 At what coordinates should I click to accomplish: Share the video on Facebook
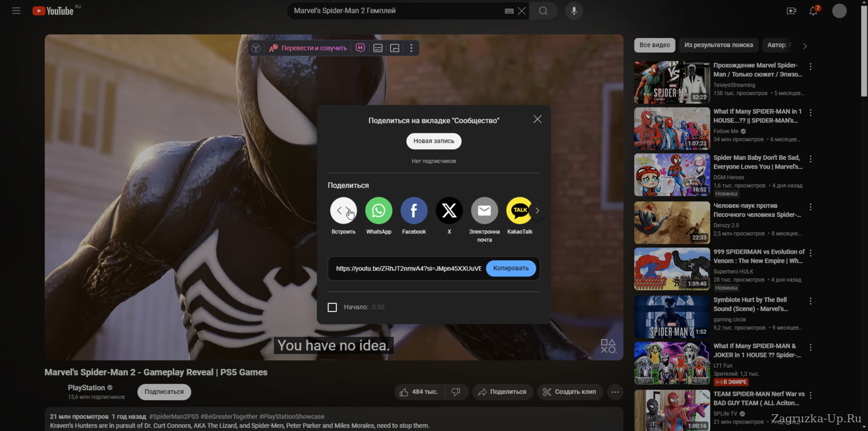click(x=414, y=211)
